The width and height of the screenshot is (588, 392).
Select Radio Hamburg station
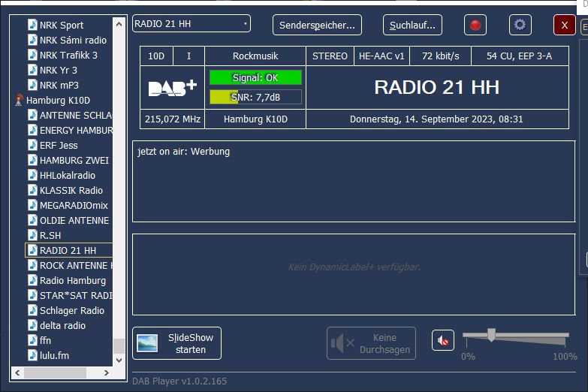click(73, 280)
